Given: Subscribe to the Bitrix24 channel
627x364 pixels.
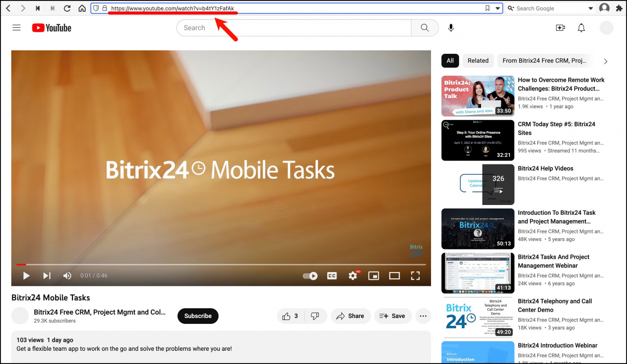Looking at the screenshot, I should tap(198, 316).
